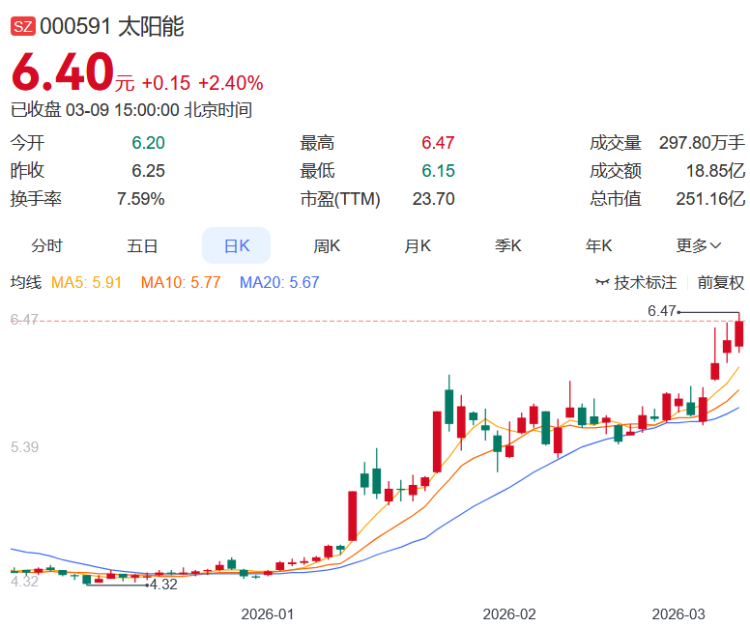Switch to the 五日 chart tab
Image resolution: width=750 pixels, height=627 pixels.
click(x=142, y=246)
